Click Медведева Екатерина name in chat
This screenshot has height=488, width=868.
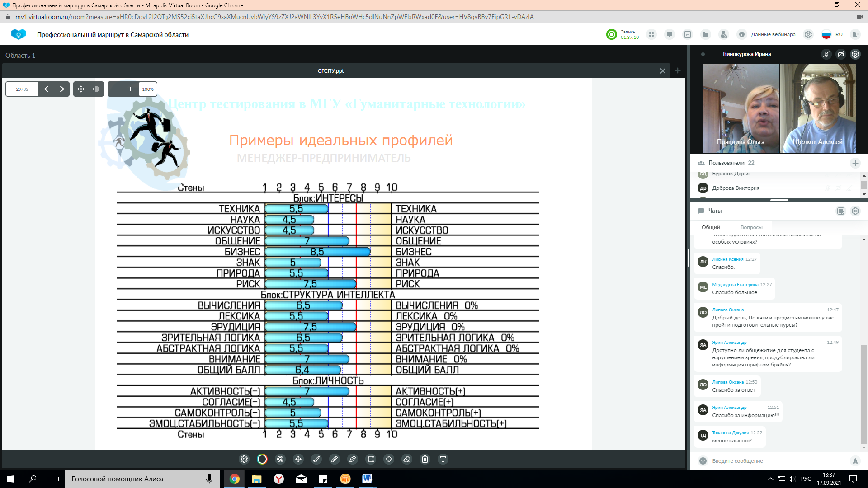pyautogui.click(x=735, y=285)
